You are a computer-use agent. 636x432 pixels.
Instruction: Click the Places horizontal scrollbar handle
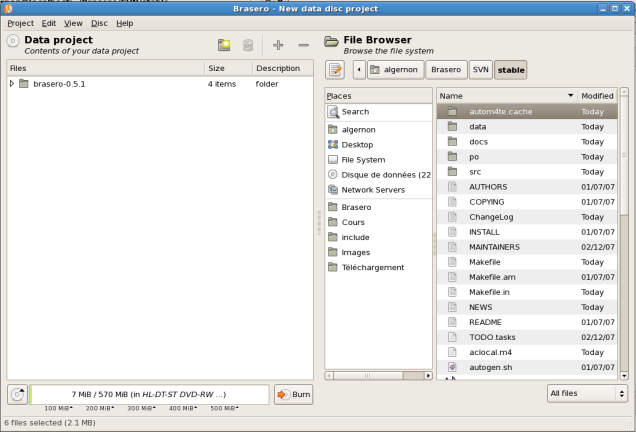(x=368, y=376)
